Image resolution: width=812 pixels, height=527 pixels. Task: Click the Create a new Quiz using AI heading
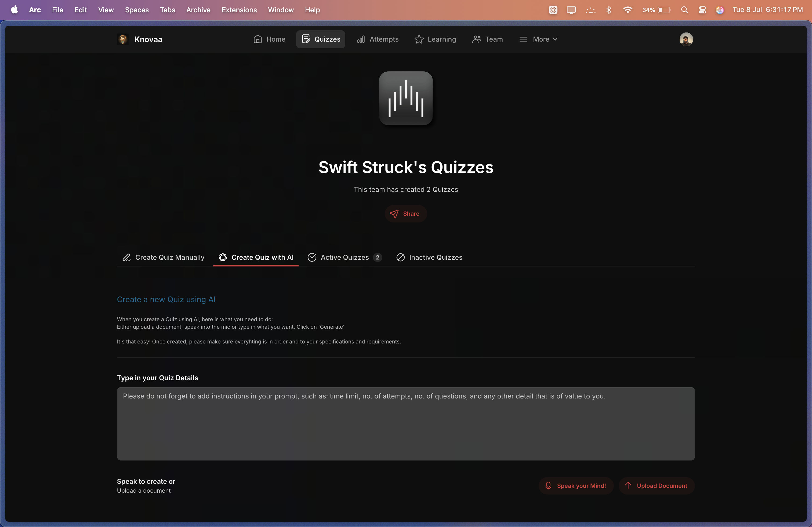[x=166, y=299]
